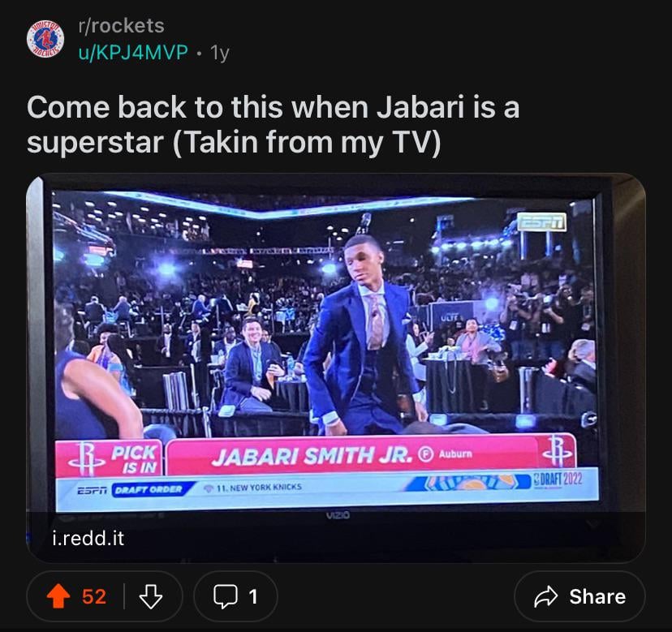Screen dimensions: 672x632
Task: Open the r/rockets subreddit link
Action: [121, 26]
